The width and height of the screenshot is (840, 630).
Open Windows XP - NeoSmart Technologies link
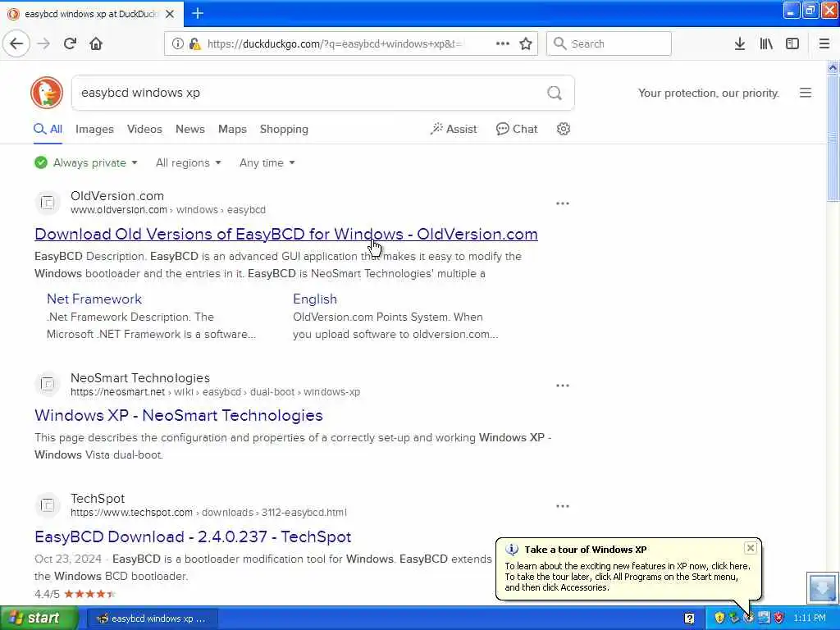pyautogui.click(x=178, y=415)
